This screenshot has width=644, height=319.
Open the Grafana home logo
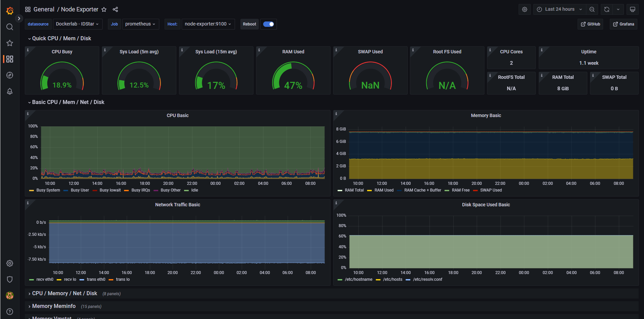point(10,11)
